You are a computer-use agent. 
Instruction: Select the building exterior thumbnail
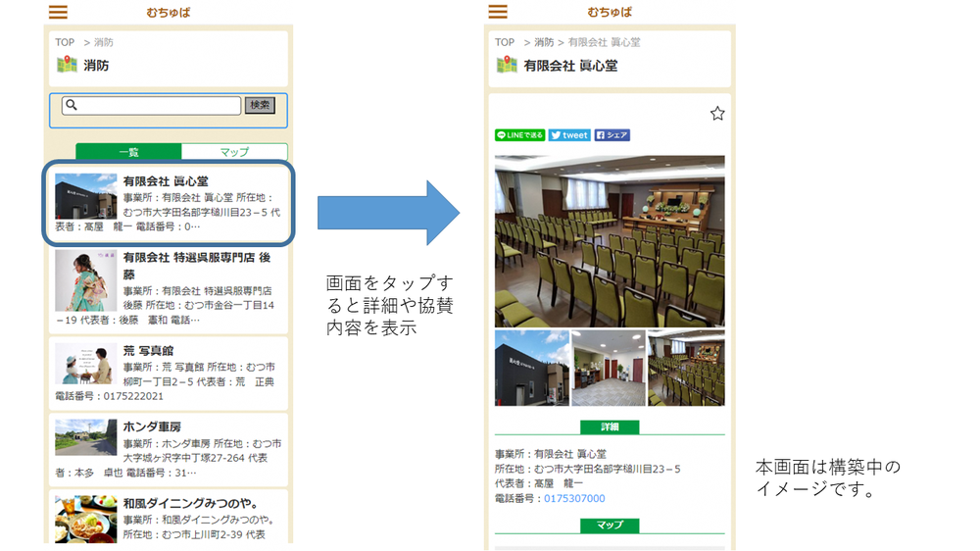click(531, 368)
